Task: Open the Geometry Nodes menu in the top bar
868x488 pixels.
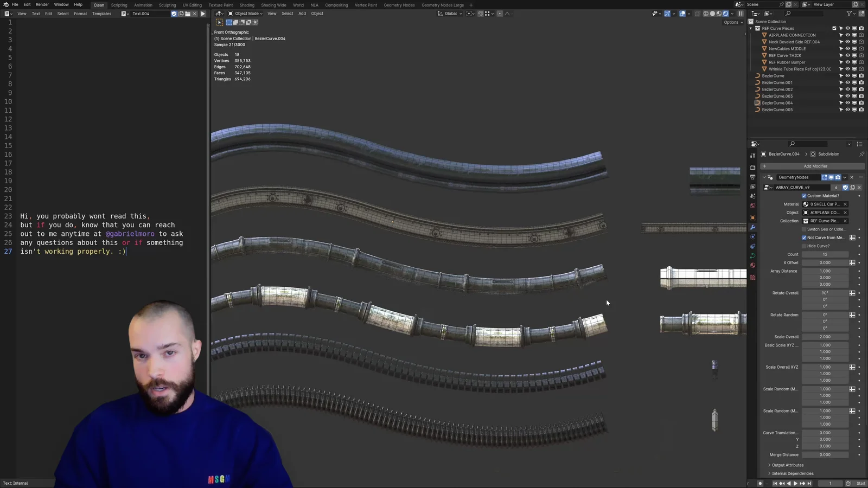Action: tap(399, 5)
